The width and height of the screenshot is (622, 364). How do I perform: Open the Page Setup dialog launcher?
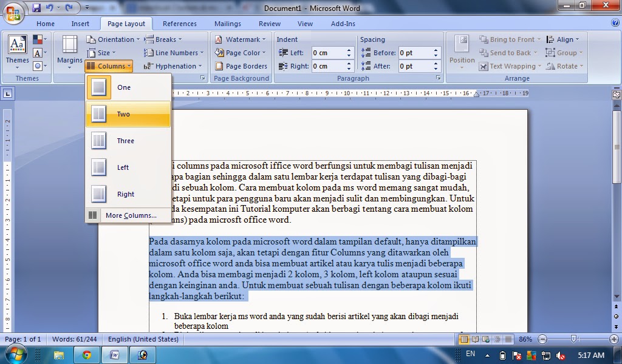pos(203,78)
